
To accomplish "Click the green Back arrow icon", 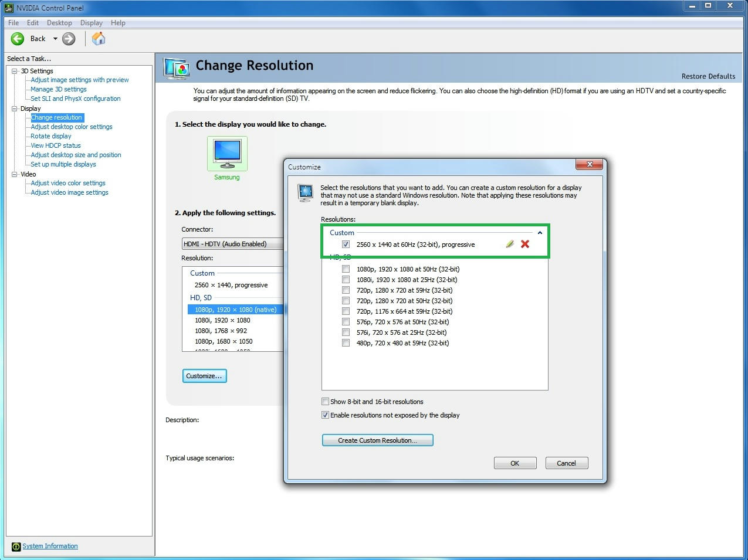I will tap(18, 39).
